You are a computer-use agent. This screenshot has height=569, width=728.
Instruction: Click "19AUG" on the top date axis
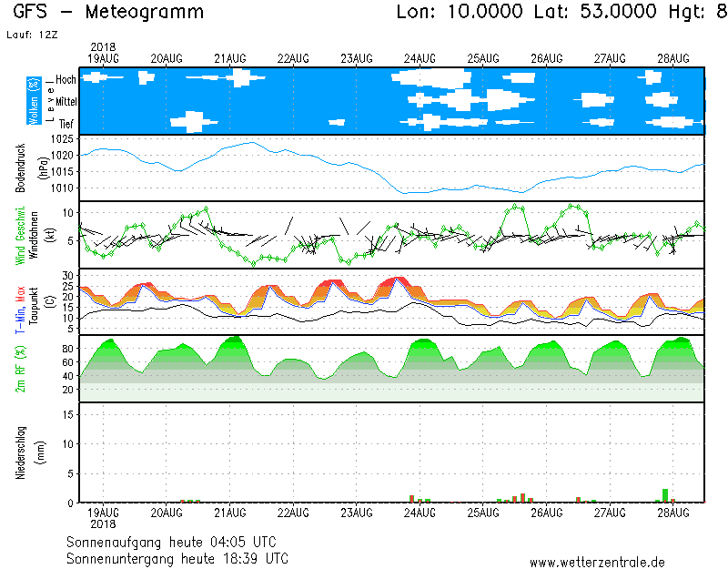pos(103,58)
